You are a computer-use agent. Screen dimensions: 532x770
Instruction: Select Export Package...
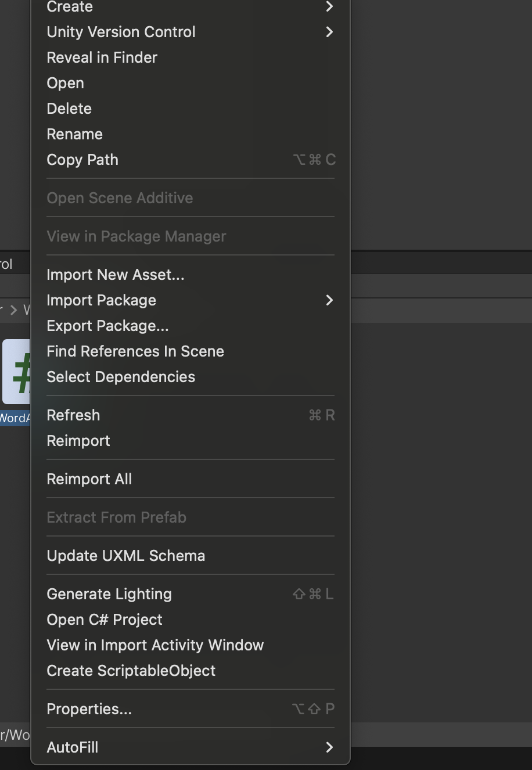pyautogui.click(x=107, y=326)
